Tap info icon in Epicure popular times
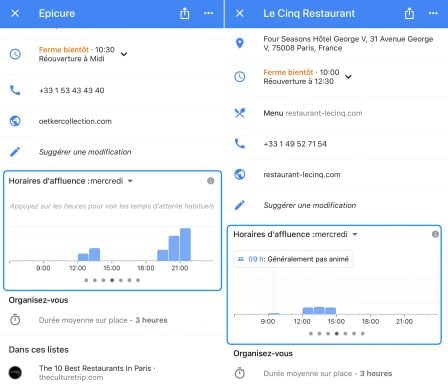448x384 pixels. click(211, 181)
